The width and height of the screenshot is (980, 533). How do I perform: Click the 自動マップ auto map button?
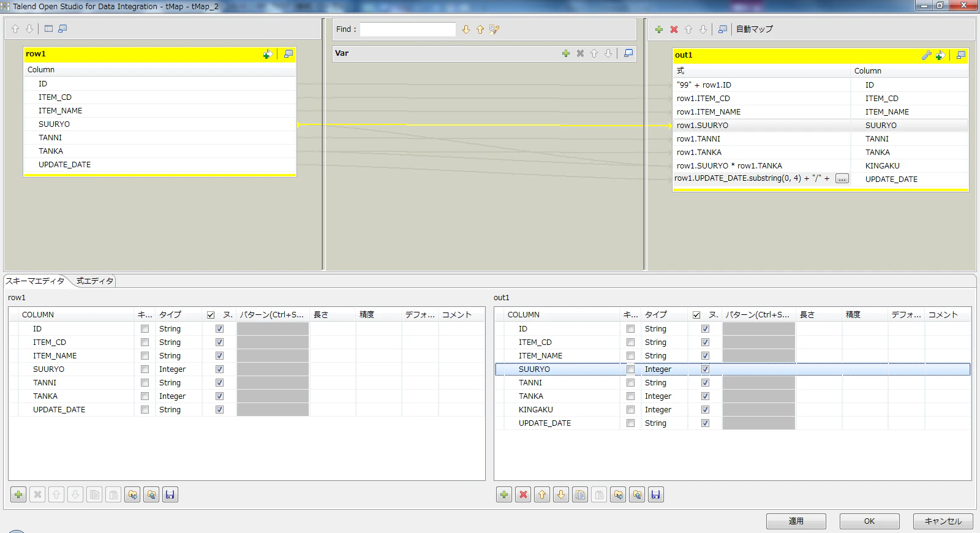tap(755, 29)
